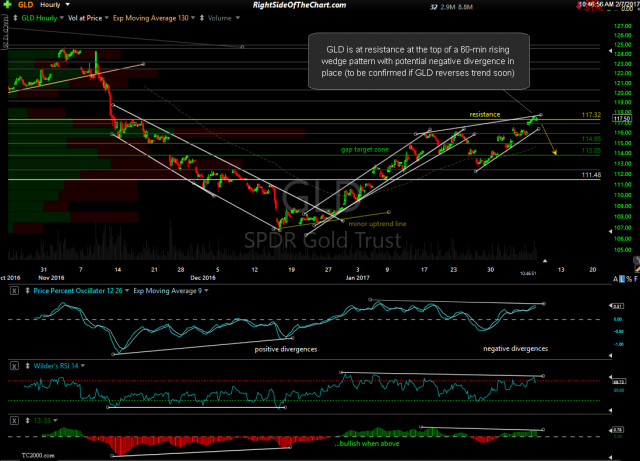The image size is (640, 461).
Task: Click the Jan 2017 date axis label
Action: [x=358, y=278]
